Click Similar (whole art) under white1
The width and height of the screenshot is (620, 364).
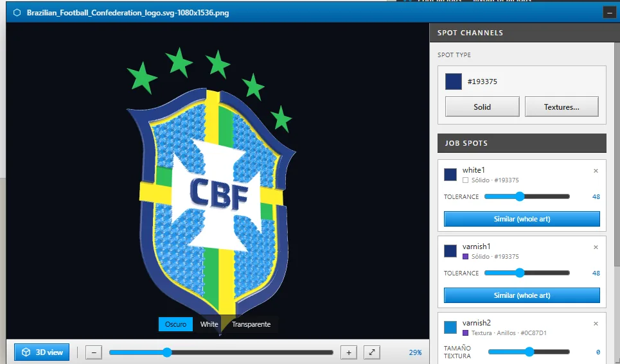tap(522, 219)
